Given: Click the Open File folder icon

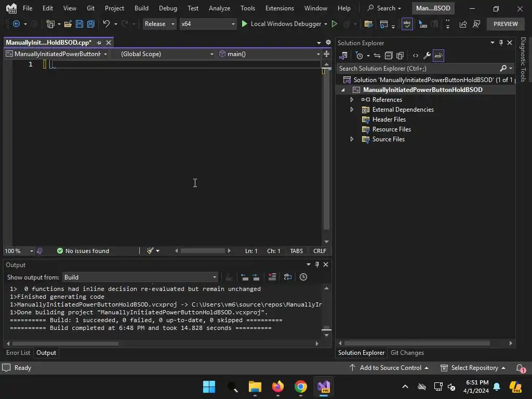Looking at the screenshot, I should tap(68, 24).
